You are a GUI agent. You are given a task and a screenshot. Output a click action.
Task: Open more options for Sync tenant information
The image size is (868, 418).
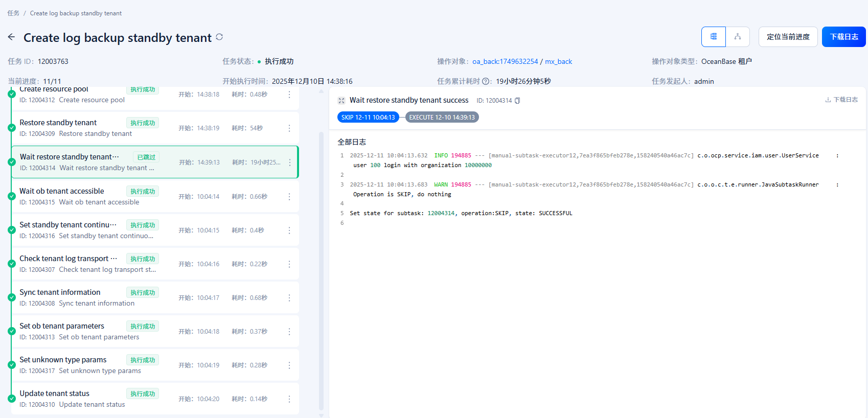289,298
